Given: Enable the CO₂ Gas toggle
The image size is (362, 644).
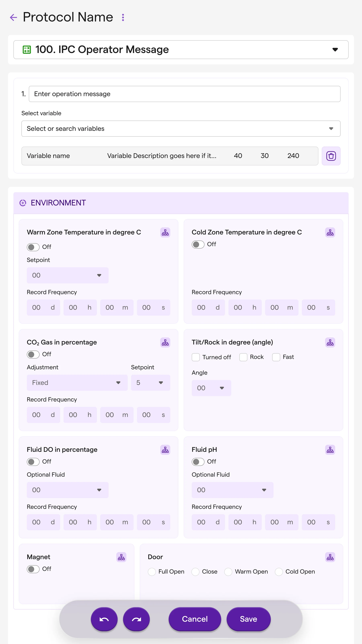Looking at the screenshot, I should 33,354.
